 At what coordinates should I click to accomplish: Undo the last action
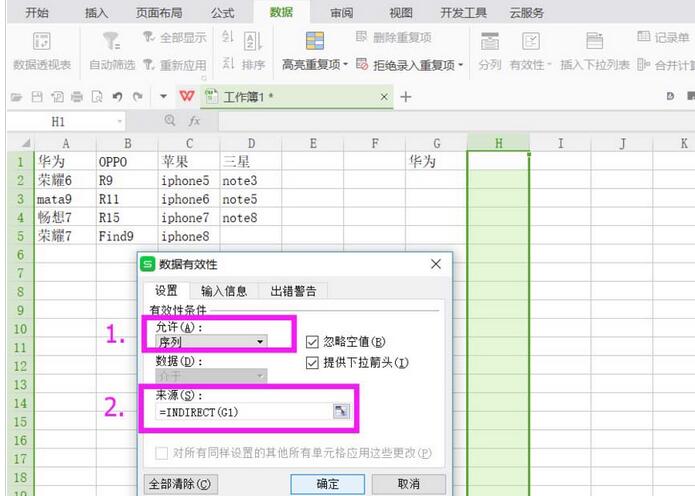tap(117, 97)
